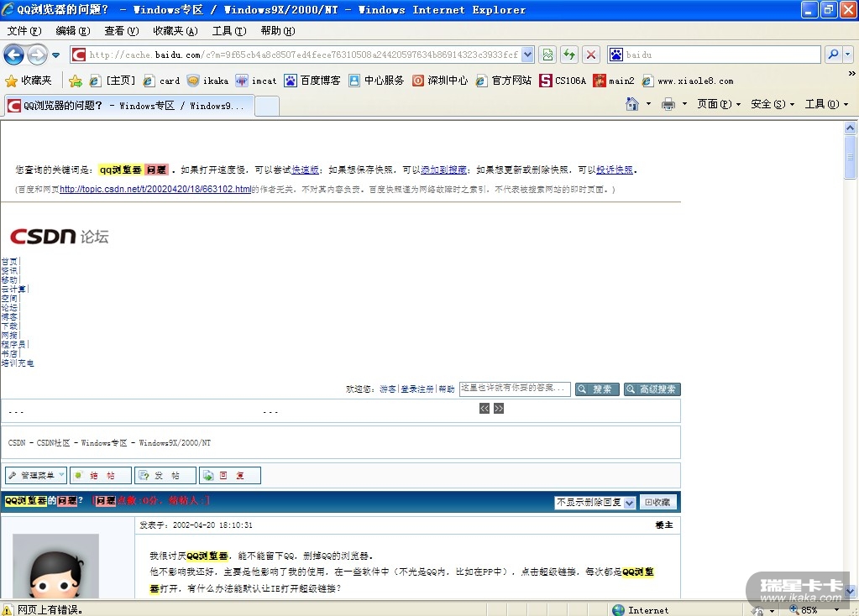This screenshot has width=859, height=616.
Task: Open the 深圳中心 favorites link
Action: [x=440, y=81]
